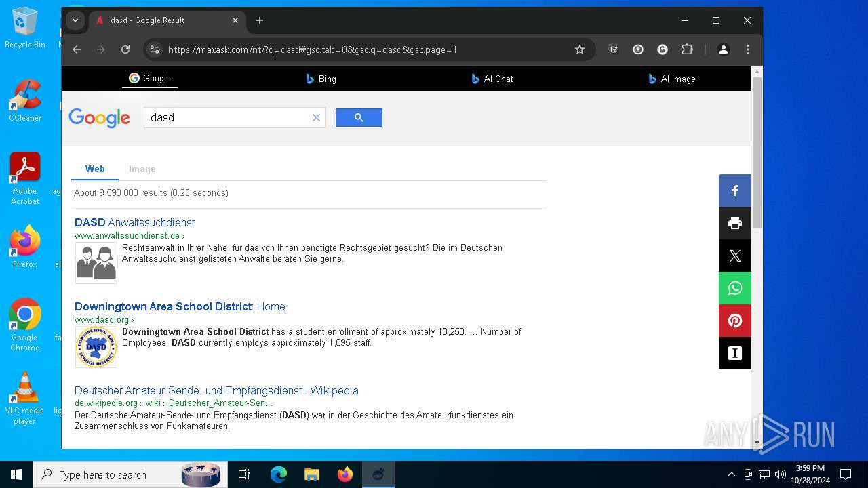Show hidden system tray icons
868x488 pixels.
731,474
